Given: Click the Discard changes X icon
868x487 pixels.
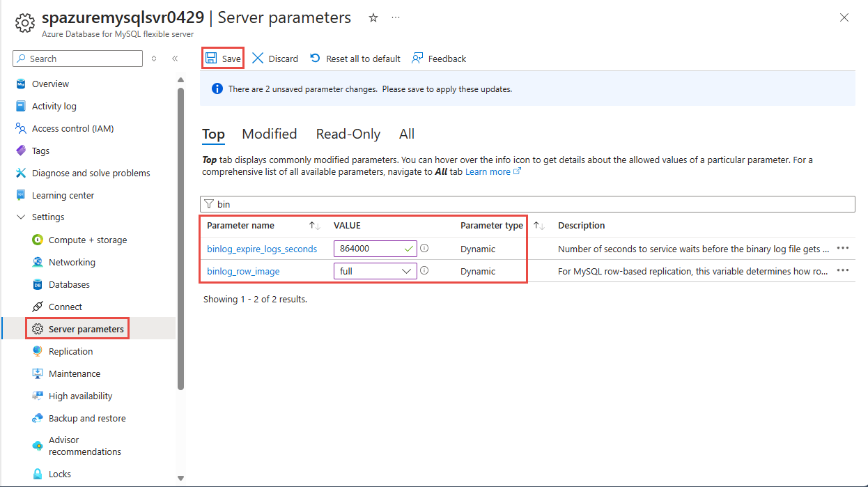Looking at the screenshot, I should click(258, 59).
